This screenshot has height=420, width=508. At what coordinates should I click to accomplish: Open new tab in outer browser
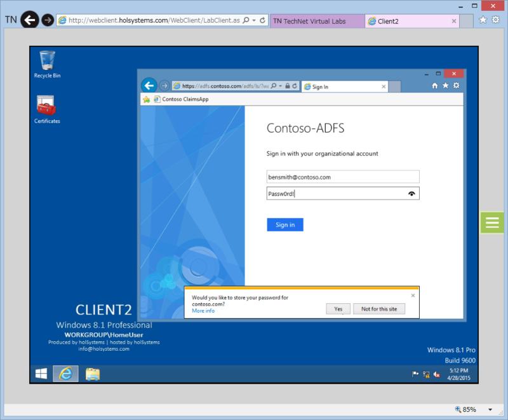coord(466,21)
